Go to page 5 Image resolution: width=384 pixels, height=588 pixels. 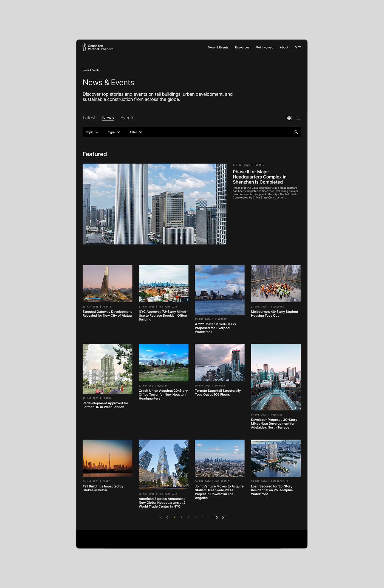[x=203, y=517]
